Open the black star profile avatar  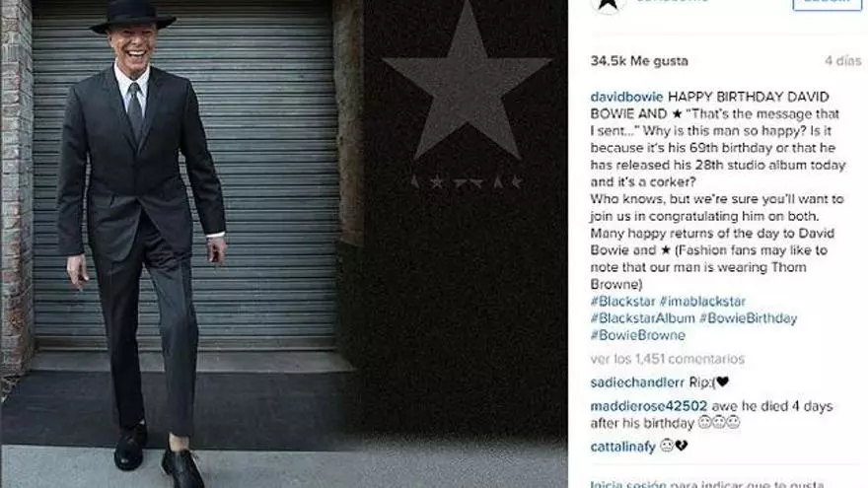point(608,4)
